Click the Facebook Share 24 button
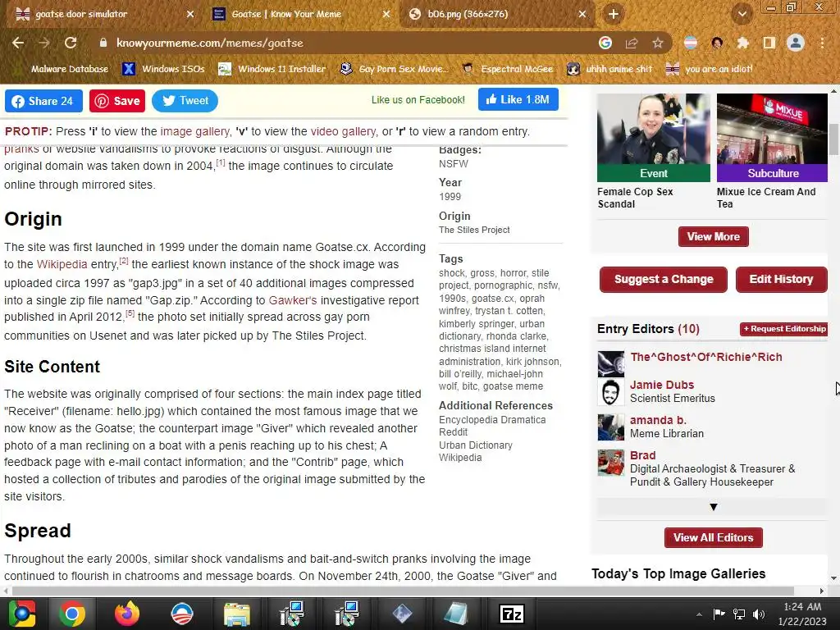The height and width of the screenshot is (630, 840). pos(43,101)
